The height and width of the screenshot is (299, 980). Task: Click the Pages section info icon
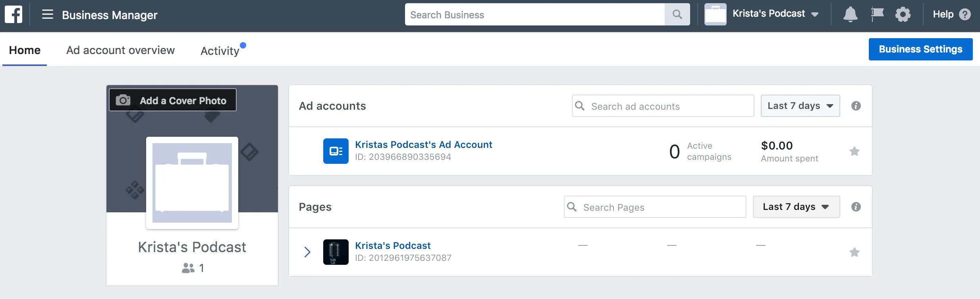[856, 207]
